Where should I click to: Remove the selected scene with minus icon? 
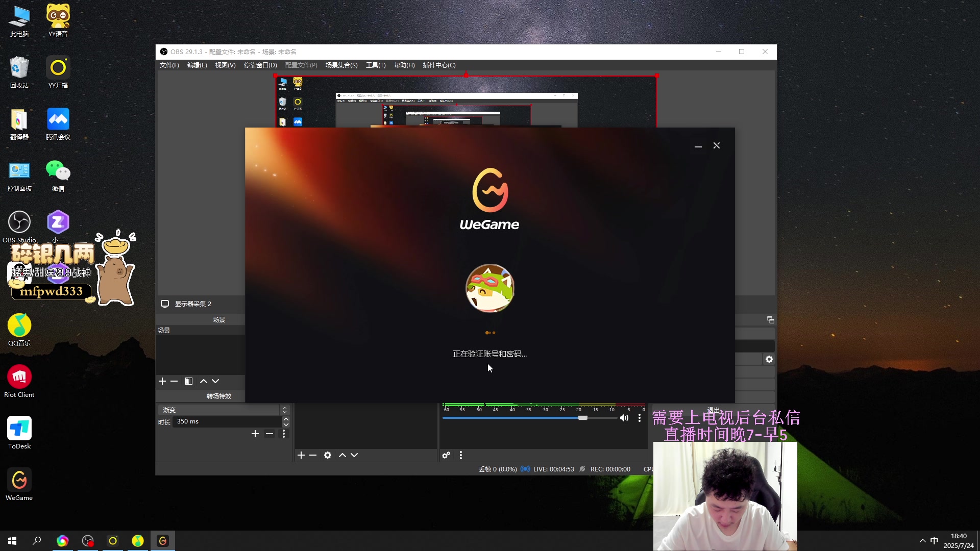point(174,381)
